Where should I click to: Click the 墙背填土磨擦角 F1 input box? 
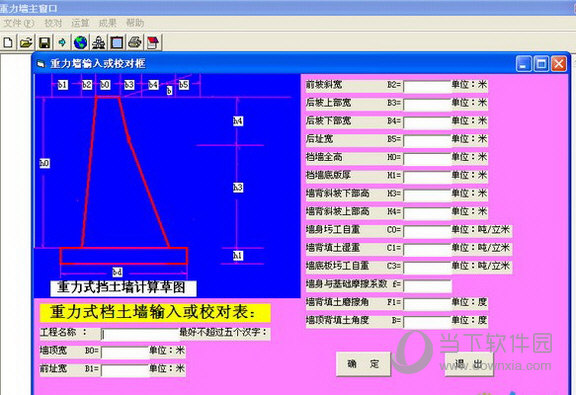[427, 304]
